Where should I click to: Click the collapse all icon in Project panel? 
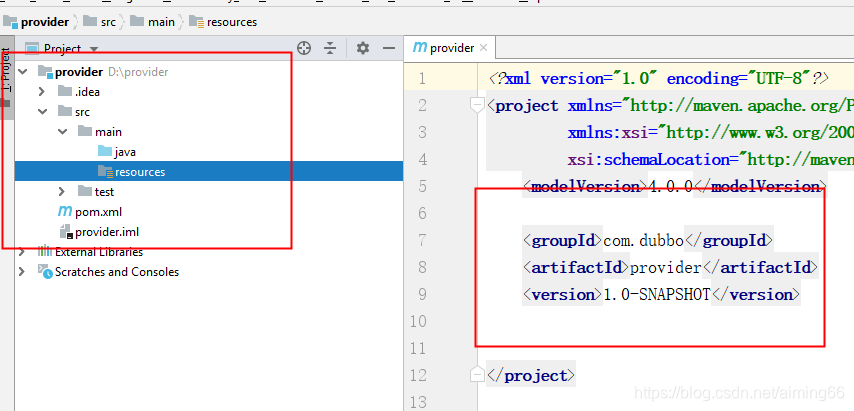pyautogui.click(x=330, y=48)
